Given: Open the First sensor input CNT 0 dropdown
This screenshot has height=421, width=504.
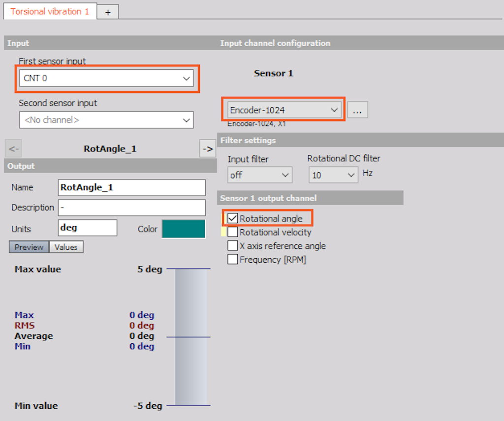Looking at the screenshot, I should [106, 78].
